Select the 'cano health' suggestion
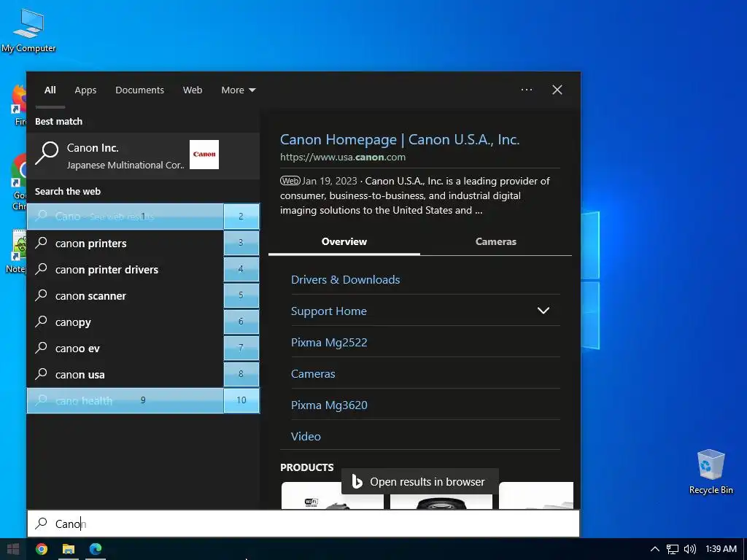 pyautogui.click(x=125, y=400)
